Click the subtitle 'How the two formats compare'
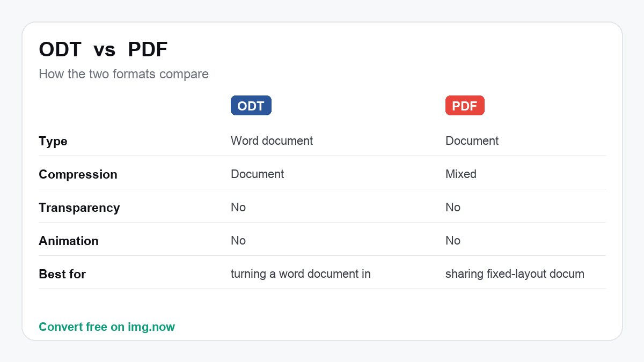Image resolution: width=644 pixels, height=362 pixels. [x=123, y=74]
